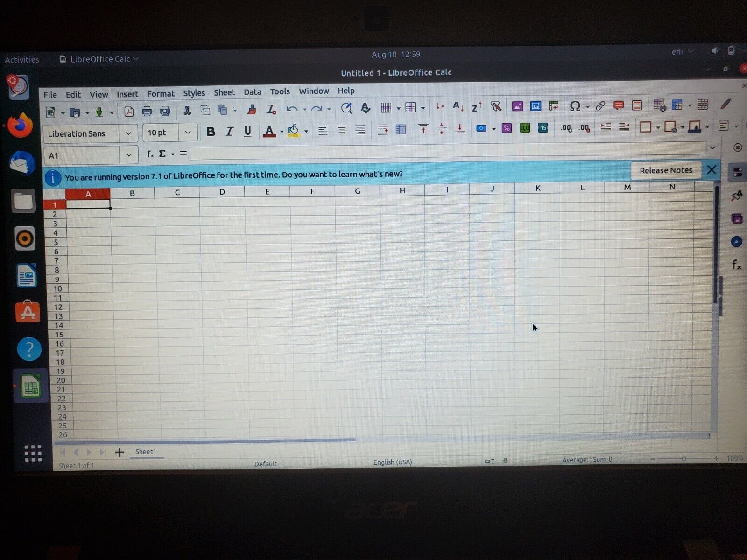
Task: Click the Print toolbar icon
Action: (x=147, y=111)
